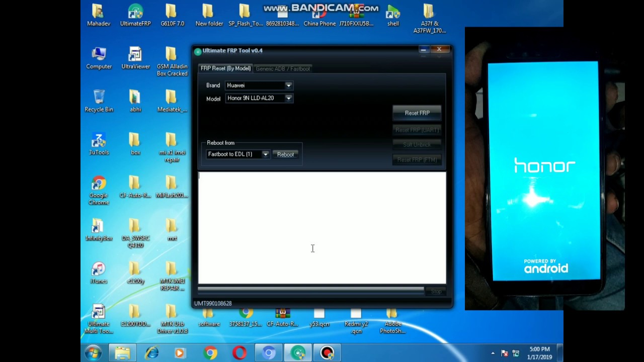Open the abhi desktop item
Viewport: 644px width, 362px height.
click(x=135, y=101)
